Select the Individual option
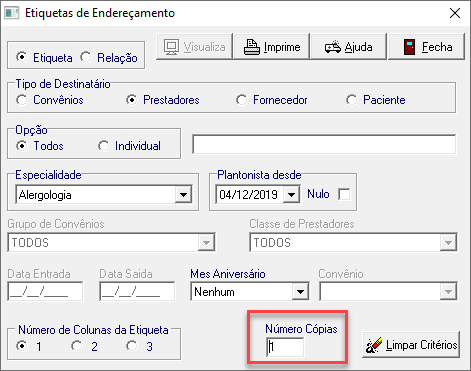This screenshot has width=471, height=371. pos(103,146)
